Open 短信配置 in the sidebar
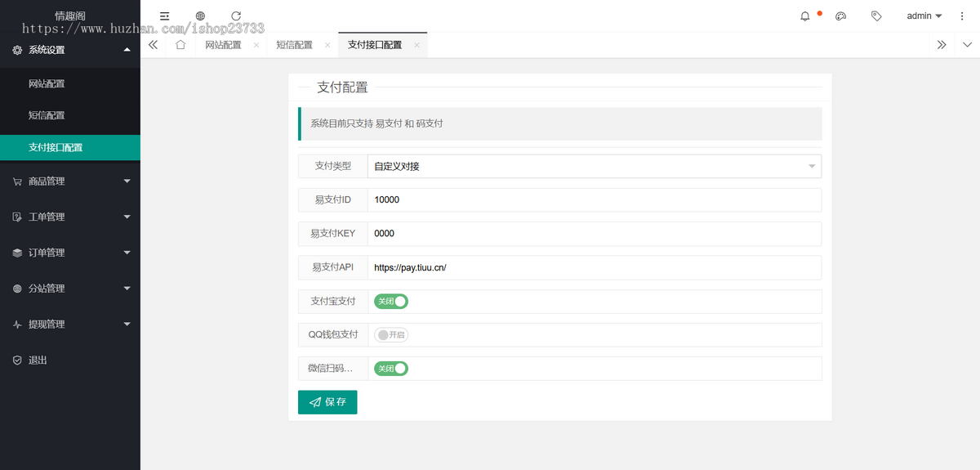The image size is (980, 470). click(x=70, y=115)
